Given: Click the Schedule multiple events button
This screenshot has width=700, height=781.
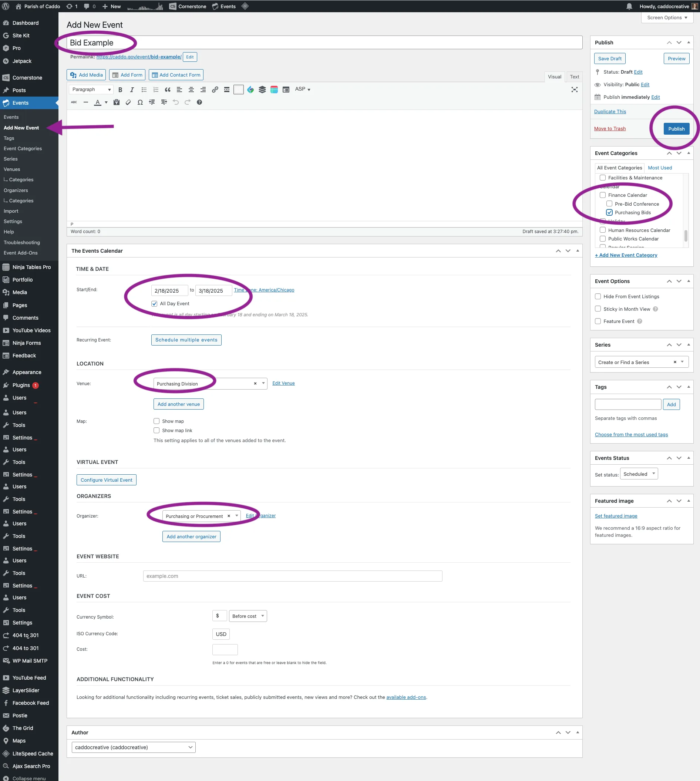Looking at the screenshot, I should 186,340.
